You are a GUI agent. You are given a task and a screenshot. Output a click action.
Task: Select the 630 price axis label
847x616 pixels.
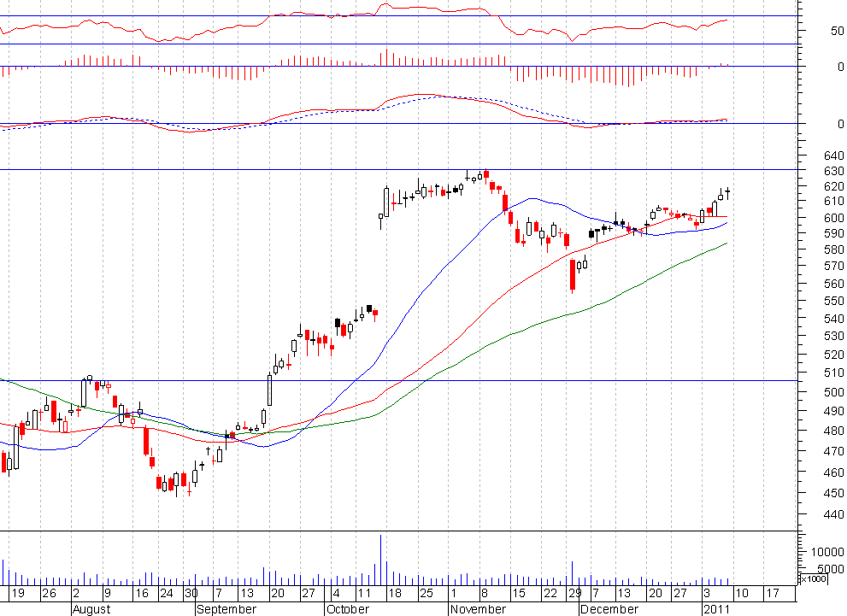833,171
